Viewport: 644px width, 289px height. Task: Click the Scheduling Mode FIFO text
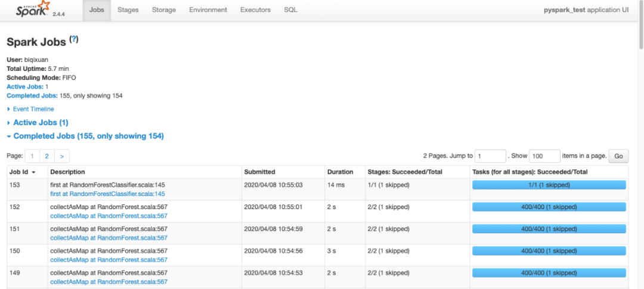click(42, 77)
